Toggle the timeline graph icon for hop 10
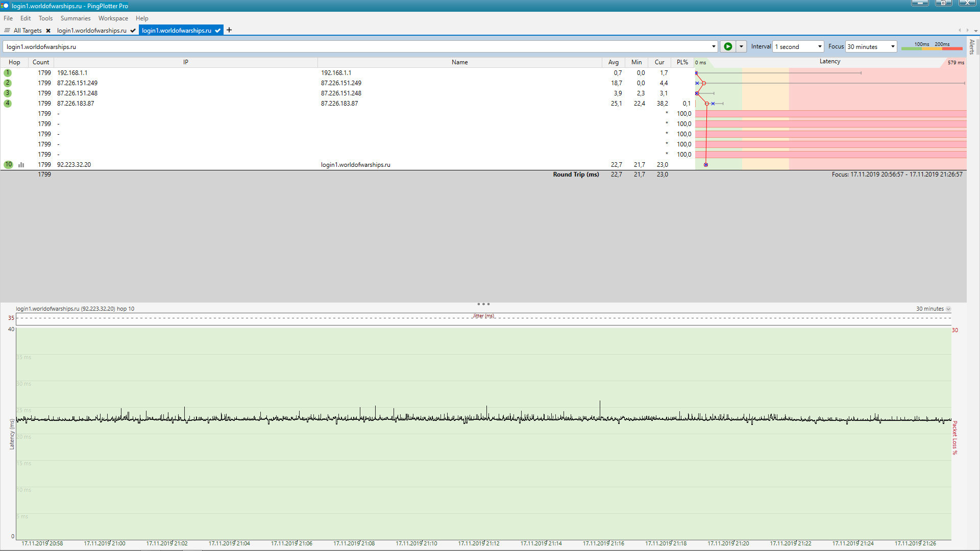Image resolution: width=980 pixels, height=551 pixels. 21,165
